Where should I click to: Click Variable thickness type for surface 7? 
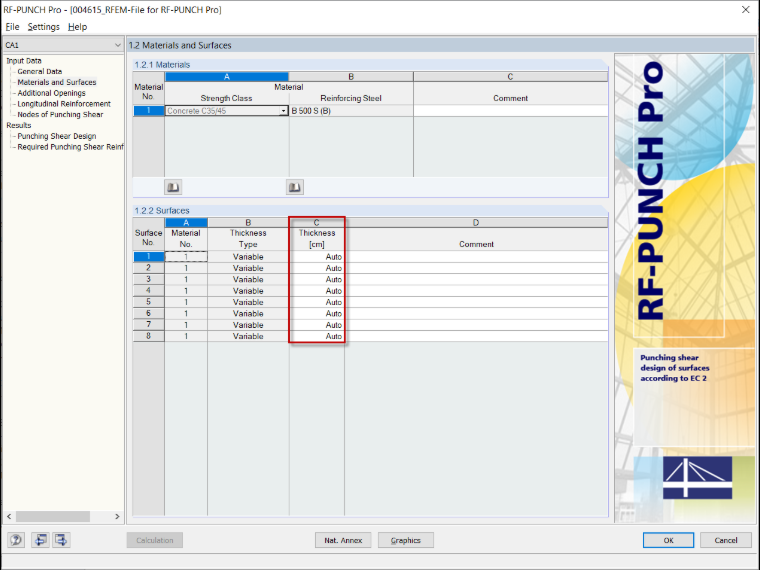point(248,325)
